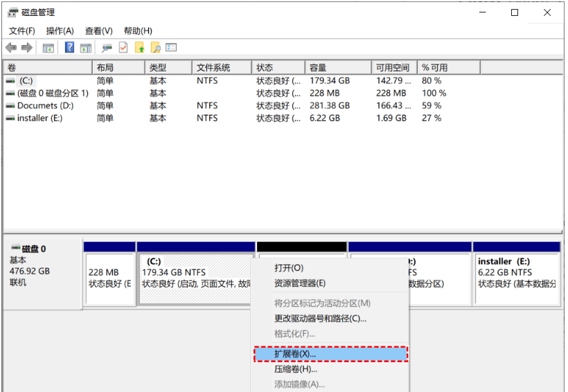
Task: Select the 磁盘 0 disk label panel
Action: coord(43,274)
